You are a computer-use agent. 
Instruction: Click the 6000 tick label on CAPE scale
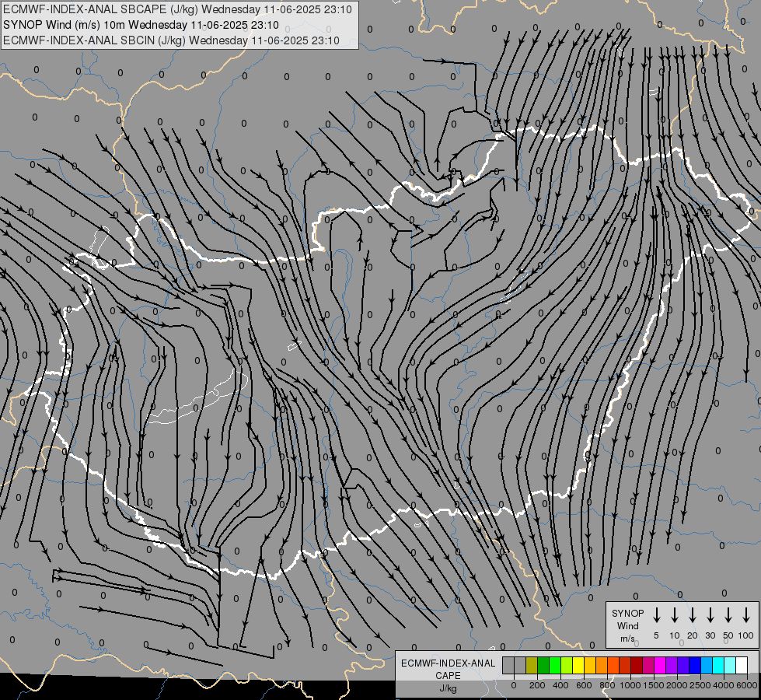(747, 685)
